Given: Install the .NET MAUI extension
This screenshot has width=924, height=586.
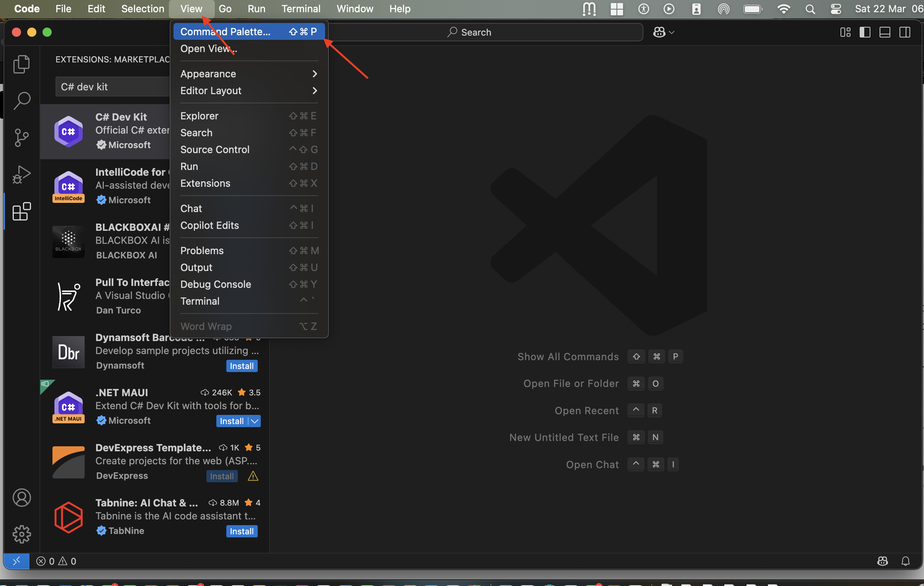Looking at the screenshot, I should (x=232, y=421).
